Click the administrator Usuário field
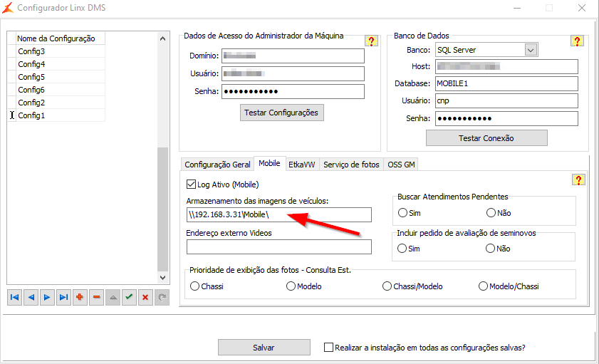 (293, 73)
